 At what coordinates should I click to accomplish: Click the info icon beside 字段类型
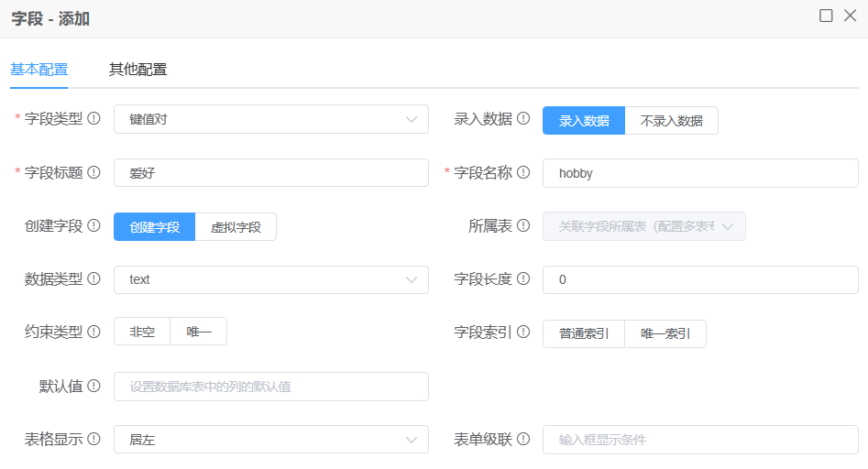click(93, 119)
